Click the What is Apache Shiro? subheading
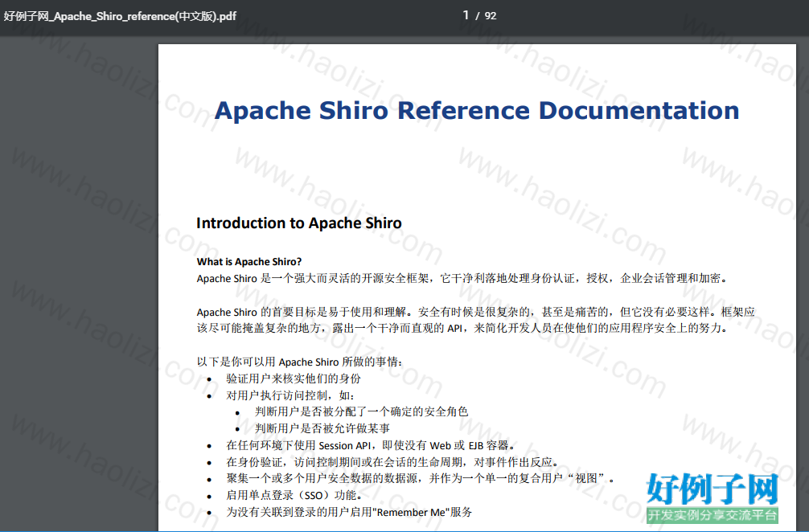809x532 pixels. 249,261
